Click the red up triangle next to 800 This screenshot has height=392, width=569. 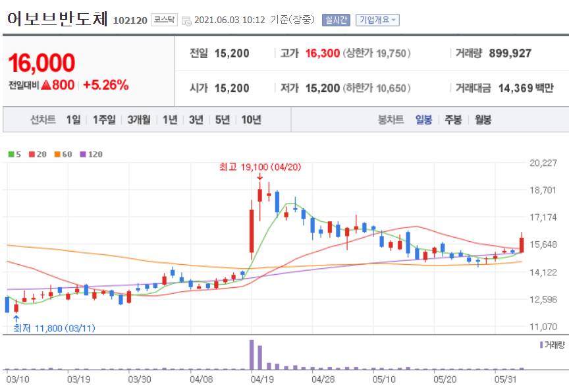(45, 85)
